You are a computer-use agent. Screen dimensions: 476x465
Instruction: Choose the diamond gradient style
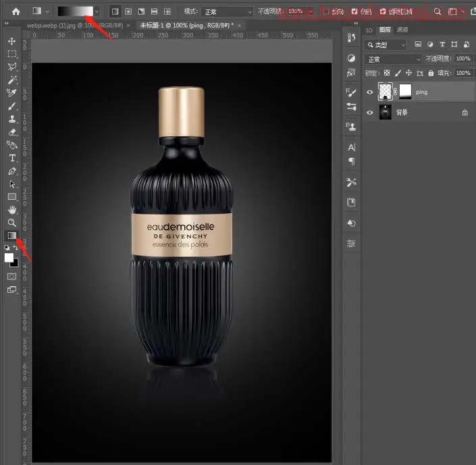click(167, 11)
